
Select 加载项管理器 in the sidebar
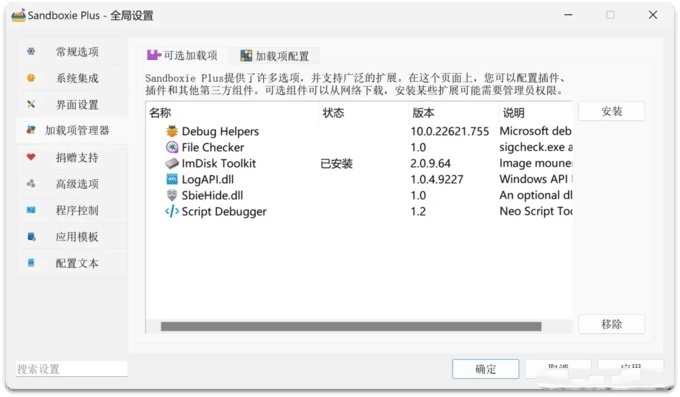click(x=72, y=130)
